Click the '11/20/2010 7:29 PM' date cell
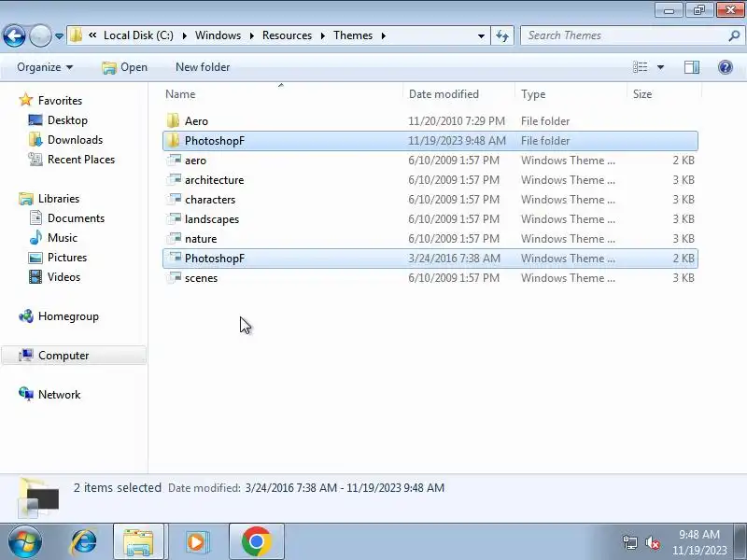 (457, 121)
